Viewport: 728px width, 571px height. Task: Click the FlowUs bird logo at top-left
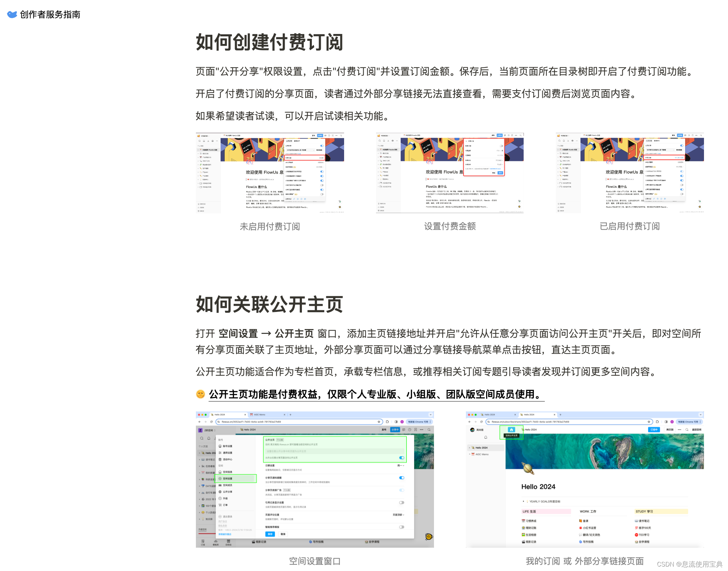12,14
